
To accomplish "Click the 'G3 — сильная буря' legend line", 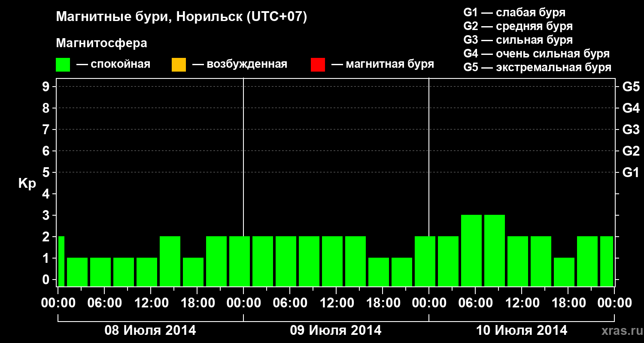I will coord(518,40).
